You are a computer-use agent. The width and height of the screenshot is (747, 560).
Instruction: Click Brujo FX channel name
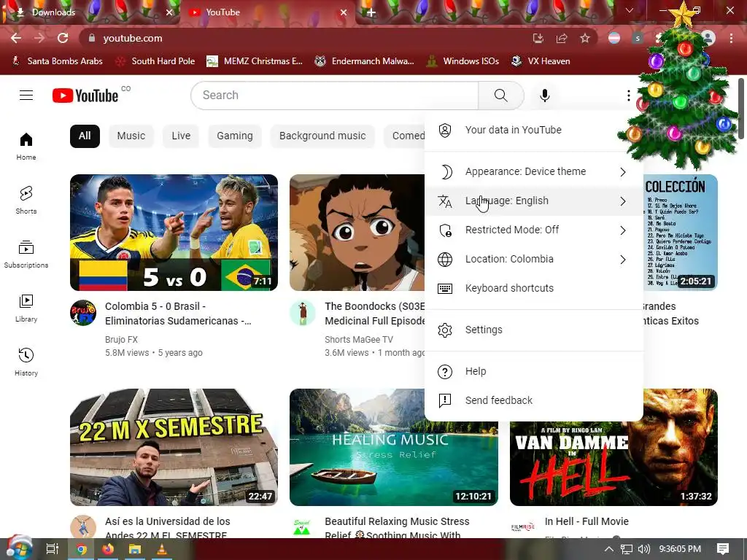click(121, 340)
